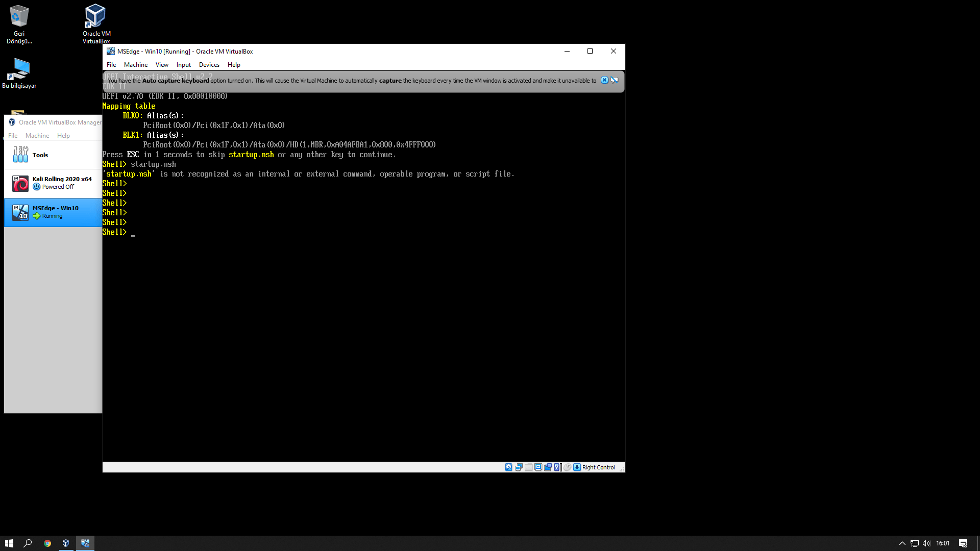Select the Tools item in VirtualBox Manager
The image size is (980, 551).
(40, 155)
